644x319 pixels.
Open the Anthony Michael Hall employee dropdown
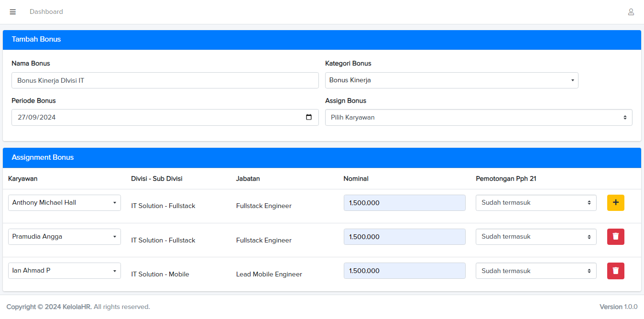[x=64, y=203]
